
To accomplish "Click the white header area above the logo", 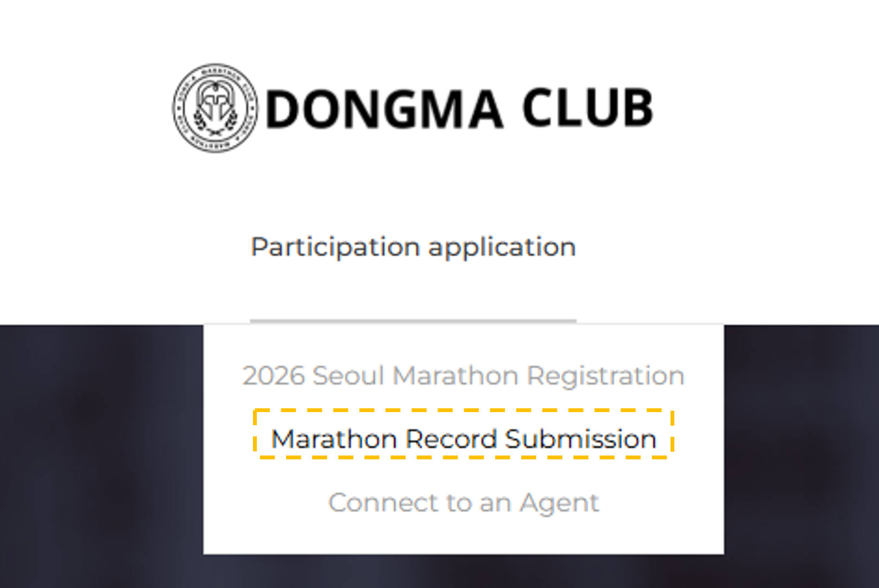I will pos(439,30).
